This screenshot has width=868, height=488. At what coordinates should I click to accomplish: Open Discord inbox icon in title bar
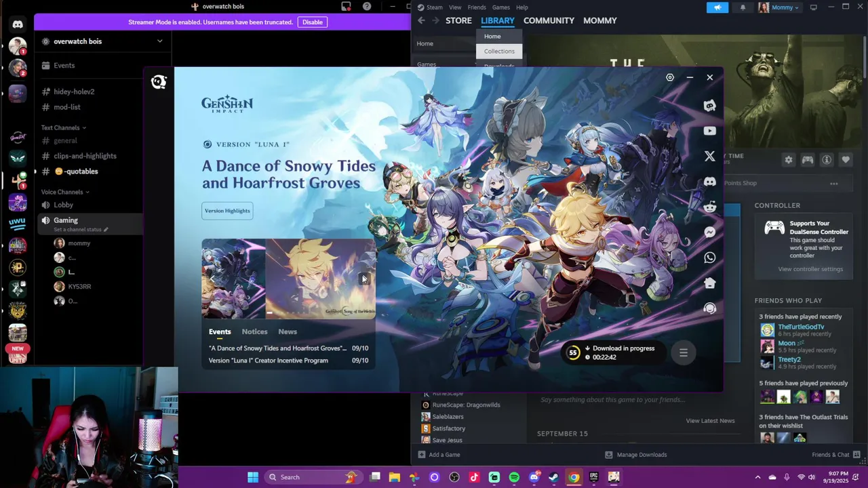[x=347, y=7]
